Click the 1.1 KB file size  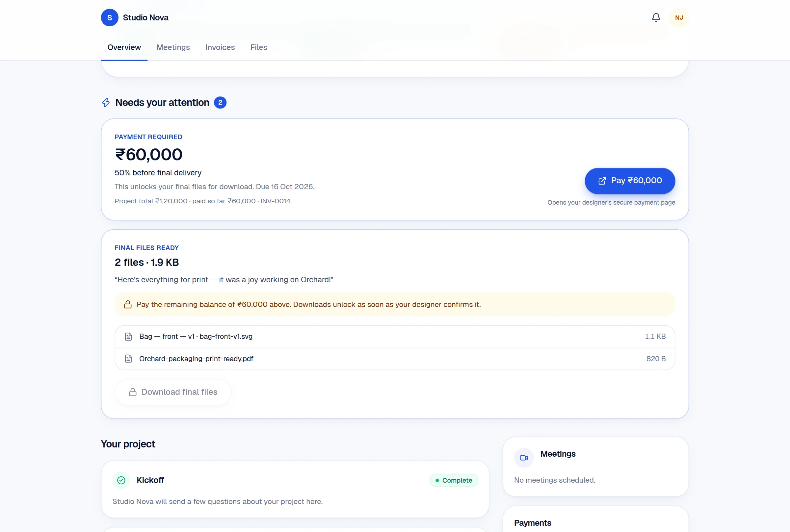pyautogui.click(x=655, y=337)
